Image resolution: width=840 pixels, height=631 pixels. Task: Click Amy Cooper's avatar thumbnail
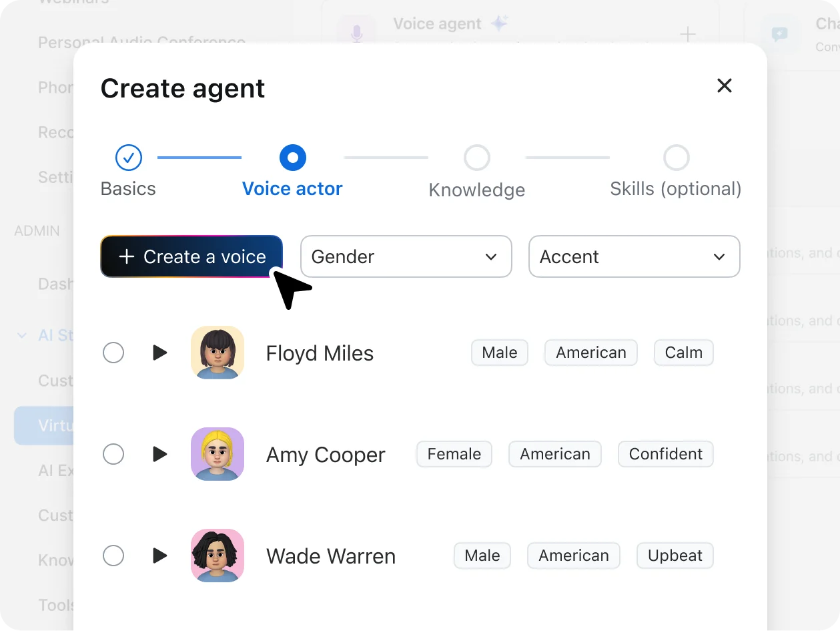(x=217, y=454)
